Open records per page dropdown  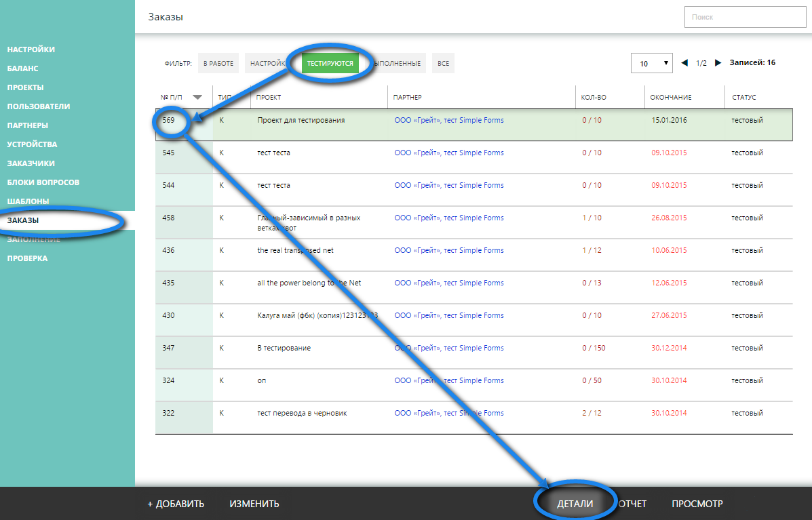[651, 63]
